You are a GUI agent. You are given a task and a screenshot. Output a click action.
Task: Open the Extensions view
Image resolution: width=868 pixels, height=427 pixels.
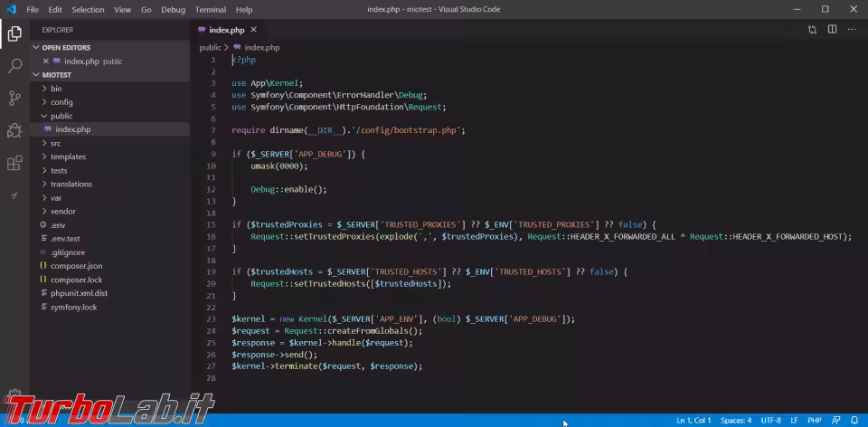point(14,164)
